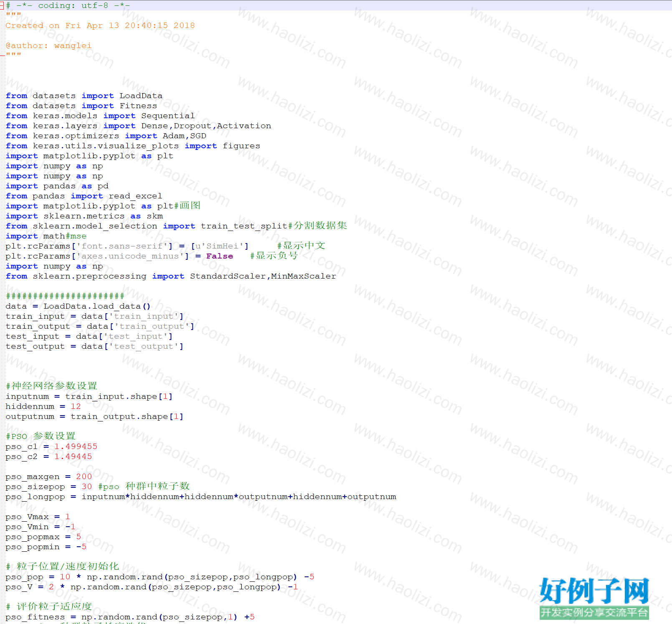The height and width of the screenshot is (624, 672).
Task: Click the 'pso_popmin = -5' line
Action: tap(46, 547)
